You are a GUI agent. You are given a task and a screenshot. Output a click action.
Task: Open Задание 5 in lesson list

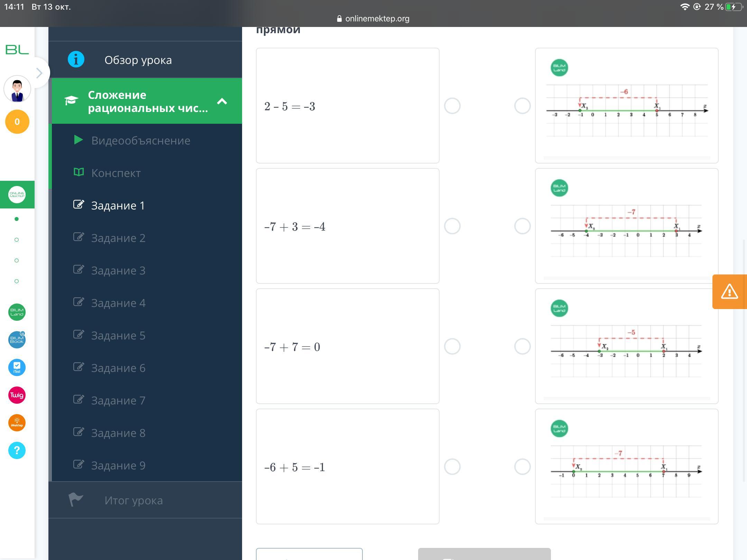click(x=118, y=335)
